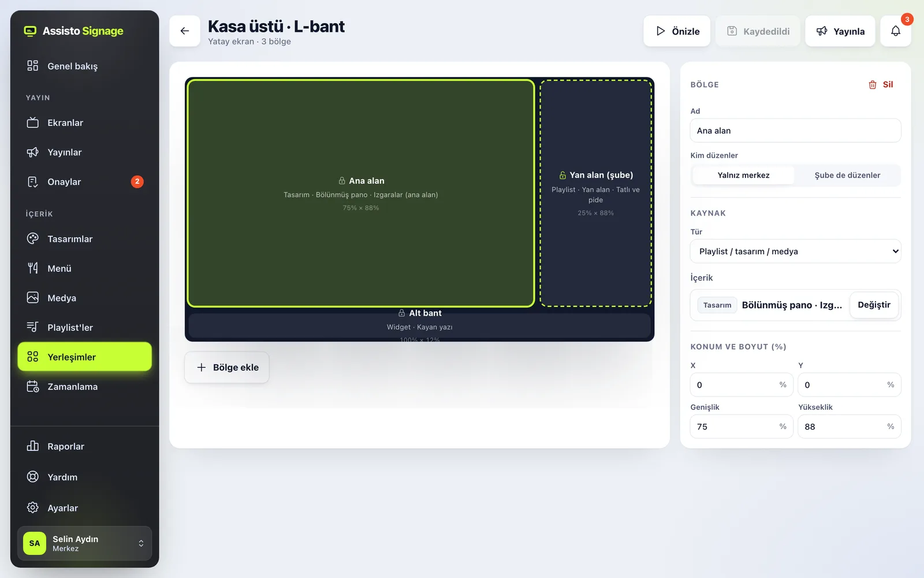924x578 pixels.
Task: Expand the Selin Aydın account switcher
Action: coord(84,543)
